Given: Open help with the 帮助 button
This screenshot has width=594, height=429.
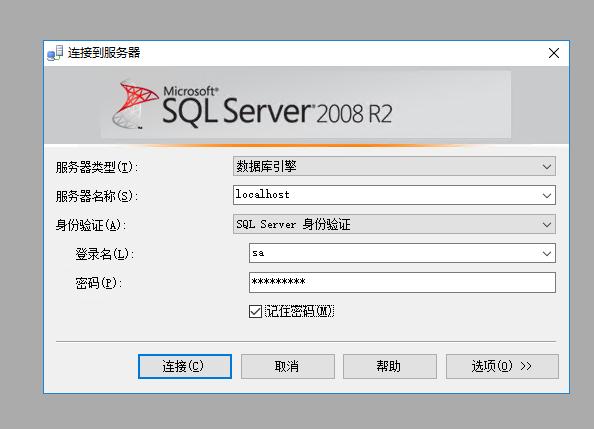Looking at the screenshot, I should [x=390, y=366].
